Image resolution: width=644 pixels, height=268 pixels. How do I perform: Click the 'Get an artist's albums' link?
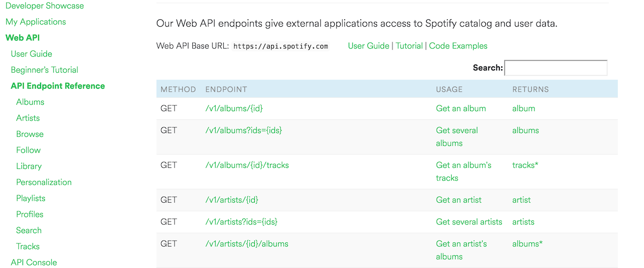[461, 250]
